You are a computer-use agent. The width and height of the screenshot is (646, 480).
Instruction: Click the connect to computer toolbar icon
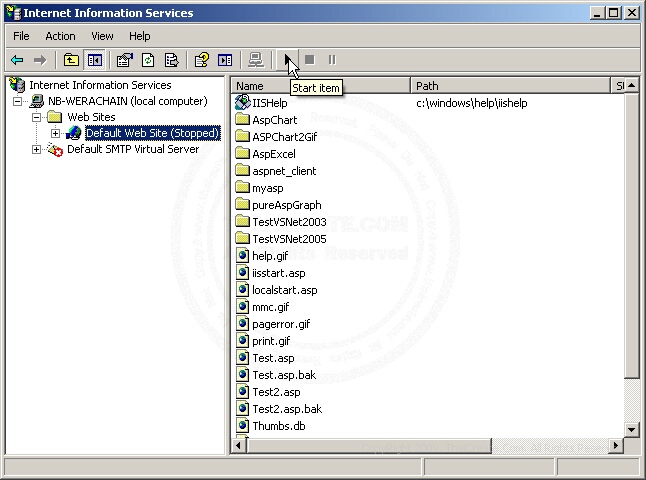(256, 60)
